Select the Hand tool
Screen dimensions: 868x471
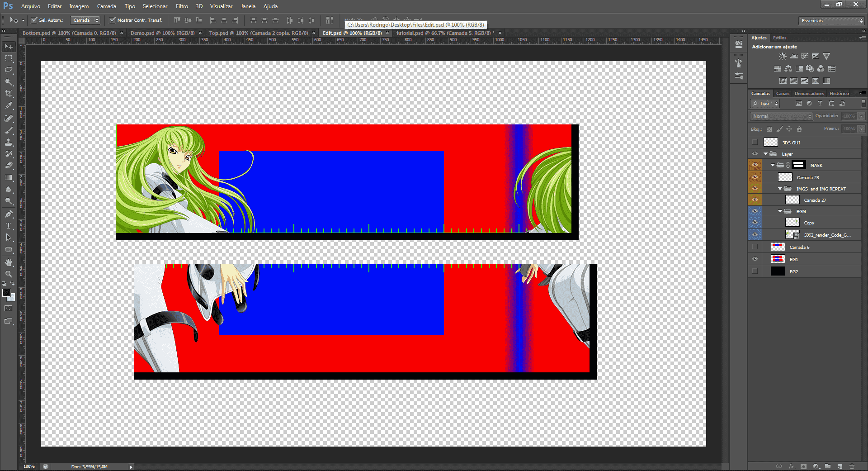pyautogui.click(x=9, y=262)
